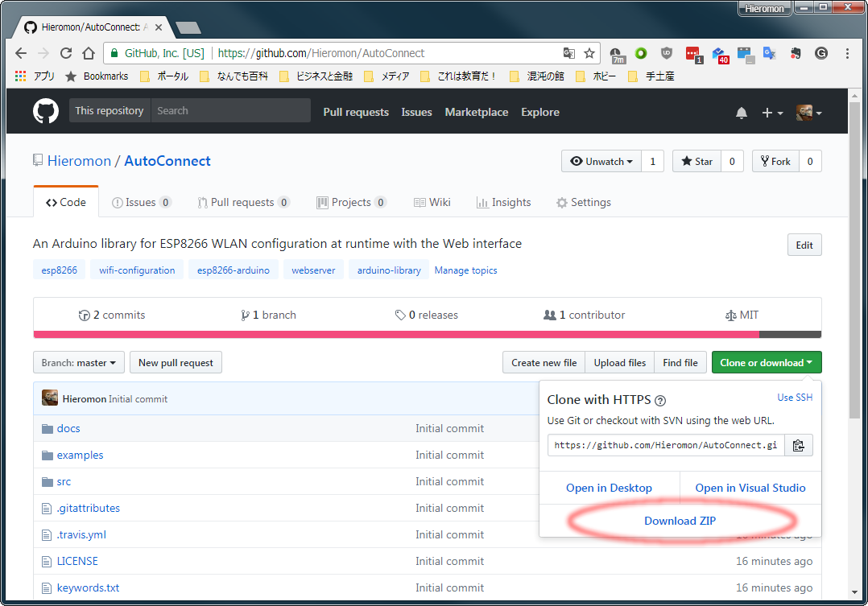
Task: Open the Pull requests repository tab
Action: click(x=243, y=203)
